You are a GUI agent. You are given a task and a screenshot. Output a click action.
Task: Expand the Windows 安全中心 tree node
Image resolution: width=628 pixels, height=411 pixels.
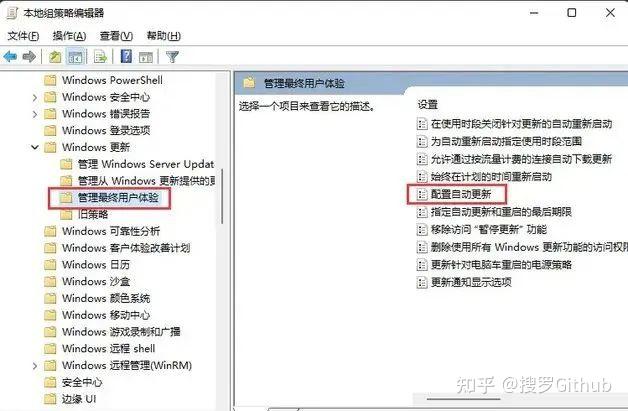pyautogui.click(x=35, y=97)
